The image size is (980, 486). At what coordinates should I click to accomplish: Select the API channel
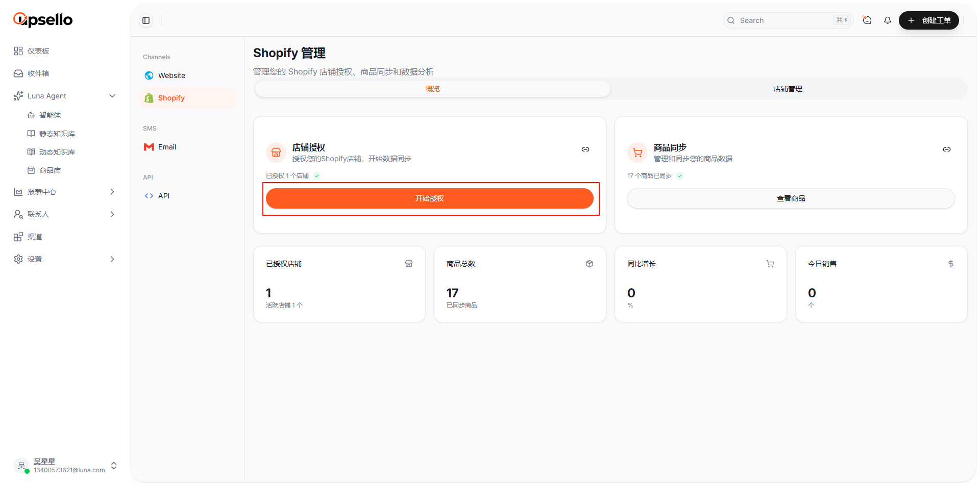(x=187, y=196)
